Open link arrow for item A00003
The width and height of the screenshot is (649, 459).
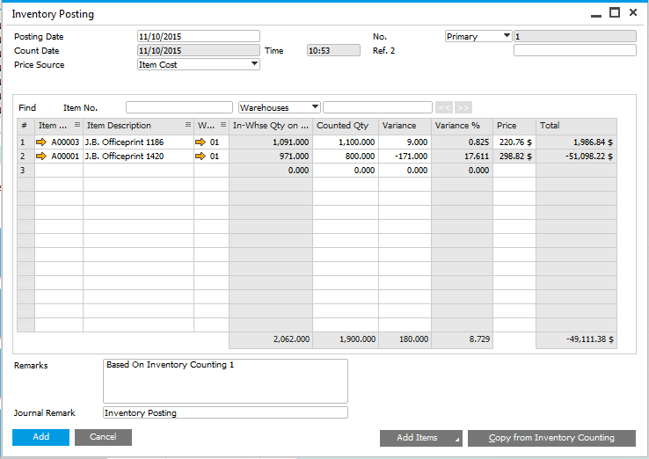tap(41, 142)
